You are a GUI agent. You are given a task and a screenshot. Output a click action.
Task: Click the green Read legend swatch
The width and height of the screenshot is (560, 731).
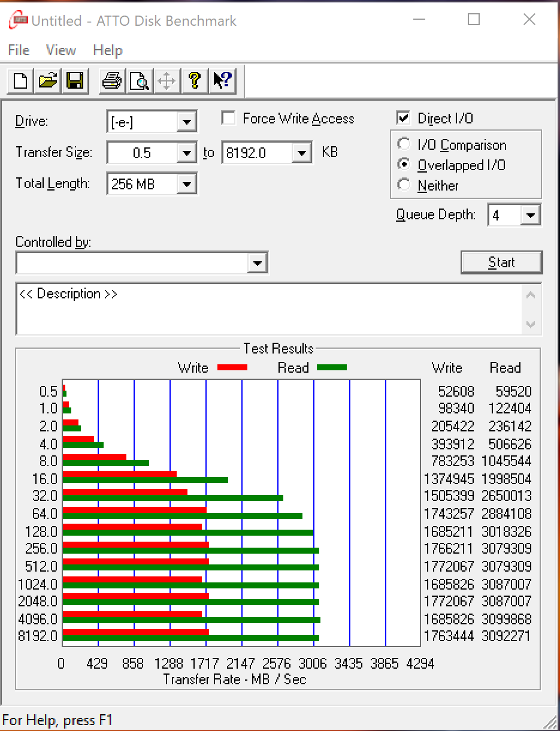pyautogui.click(x=332, y=367)
